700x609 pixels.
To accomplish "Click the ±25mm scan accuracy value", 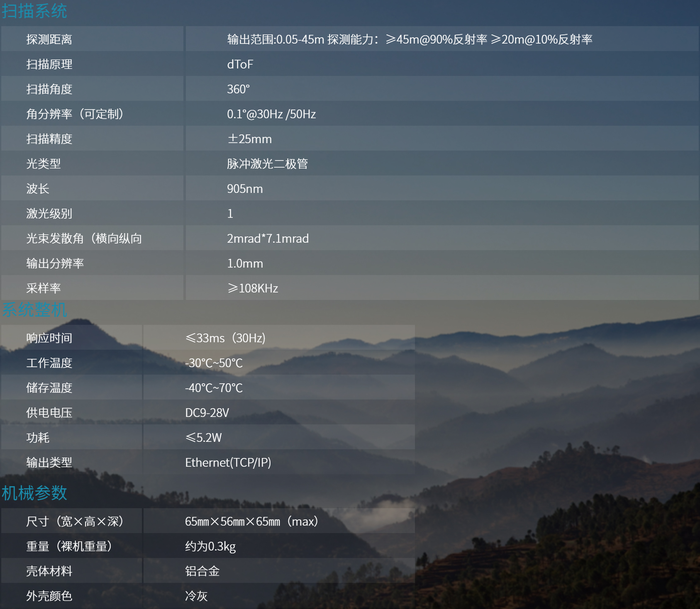I will click(249, 139).
